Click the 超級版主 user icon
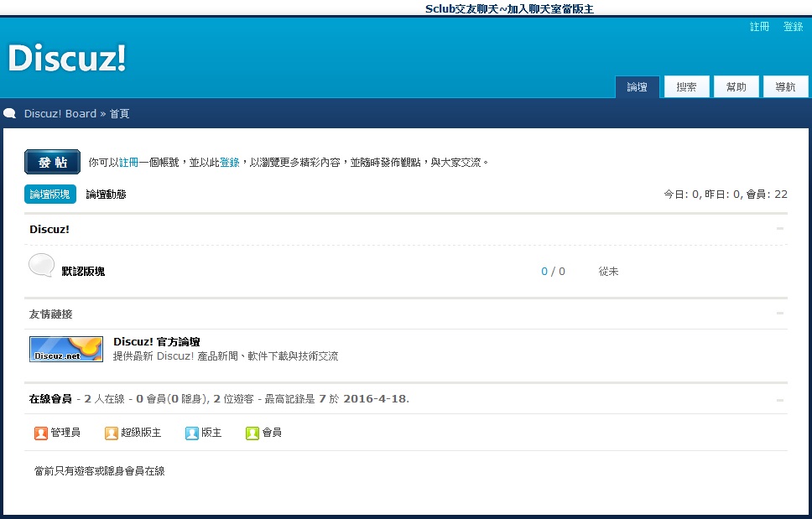The width and height of the screenshot is (812, 519). (x=112, y=433)
